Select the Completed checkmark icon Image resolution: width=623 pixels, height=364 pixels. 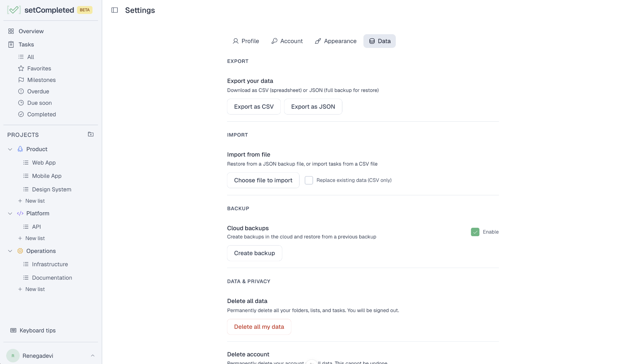(21, 114)
